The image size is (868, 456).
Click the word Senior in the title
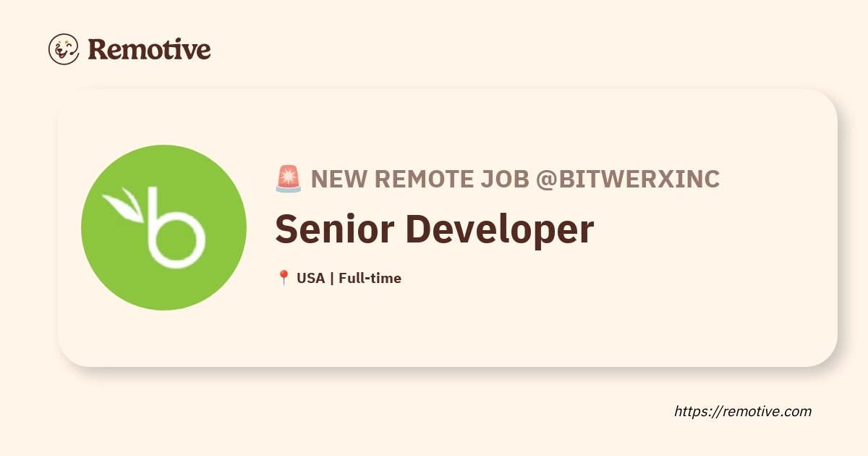tap(328, 228)
